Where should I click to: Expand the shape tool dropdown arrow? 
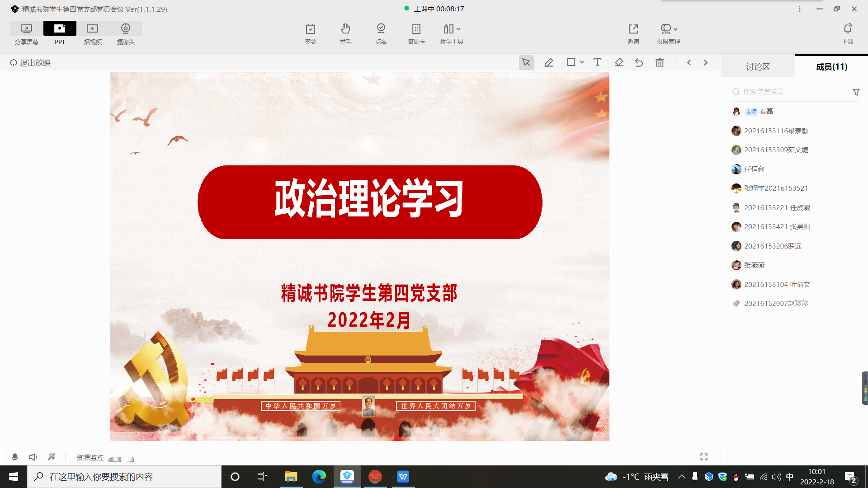pyautogui.click(x=582, y=62)
